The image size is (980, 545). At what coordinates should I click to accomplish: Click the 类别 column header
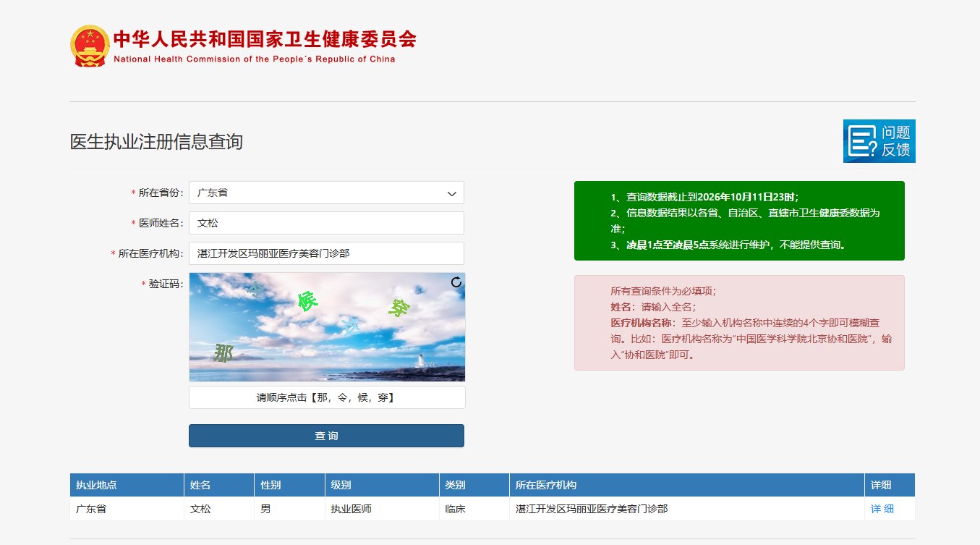click(474, 485)
